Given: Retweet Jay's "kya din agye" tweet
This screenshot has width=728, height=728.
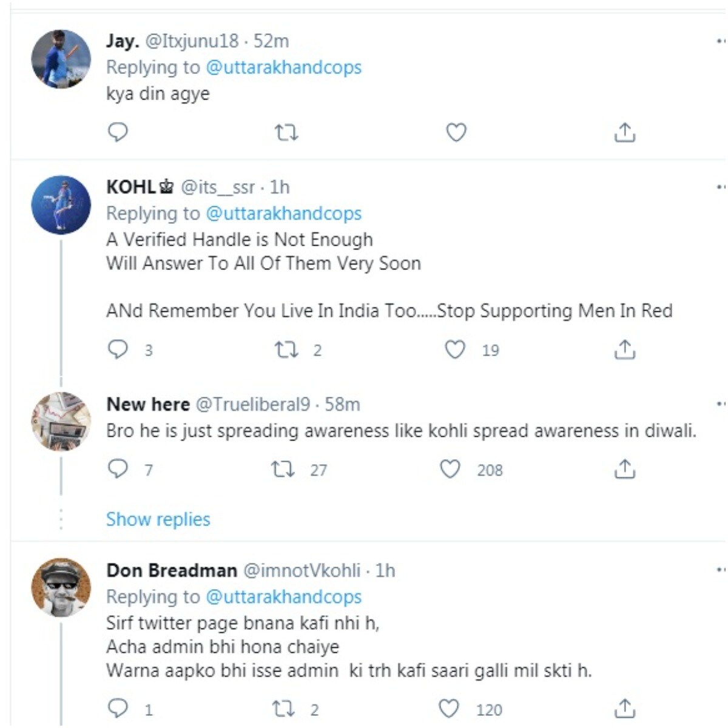Looking at the screenshot, I should 286,132.
